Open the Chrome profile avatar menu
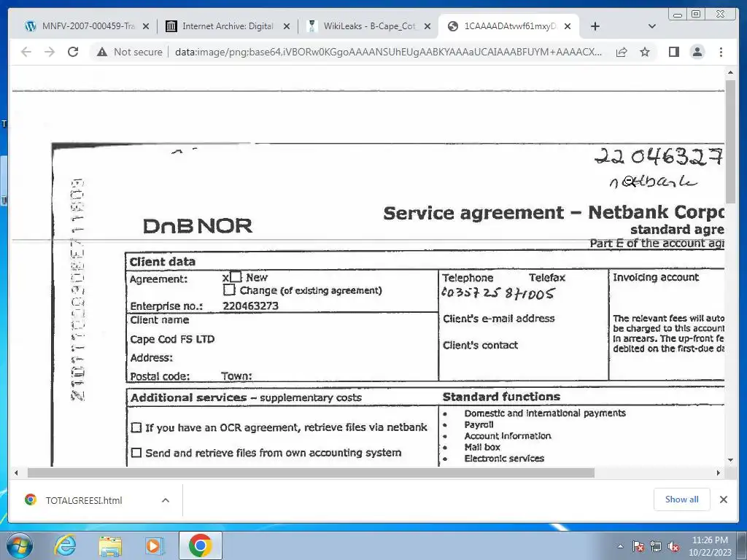The image size is (747, 560). coord(697,52)
